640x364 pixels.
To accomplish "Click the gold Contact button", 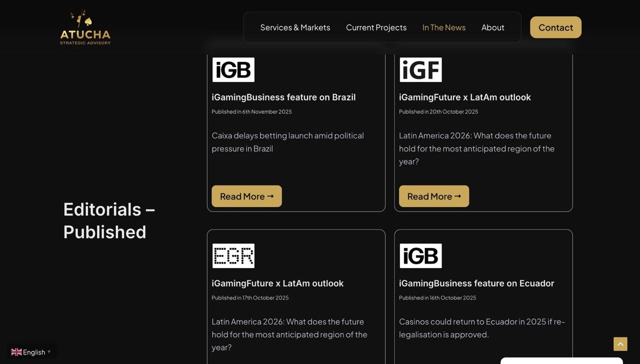I will 555,27.
